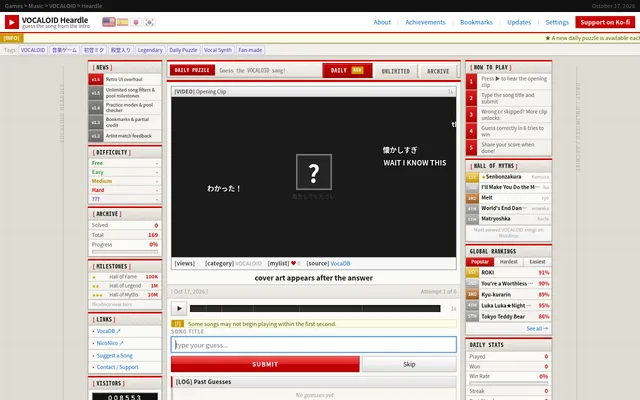Click the 1st rank badge for ROKI
The image size is (640, 400).
click(x=472, y=272)
